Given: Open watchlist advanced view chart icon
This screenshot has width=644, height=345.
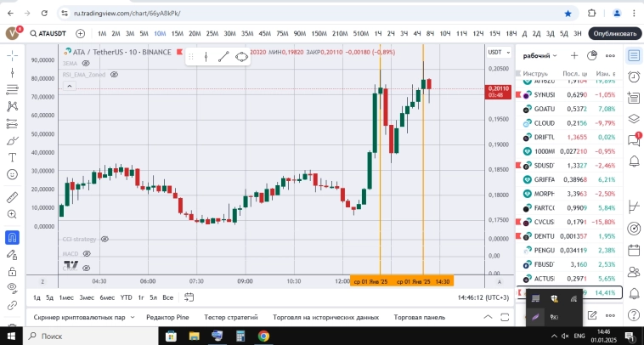Looking at the screenshot, I should click(x=592, y=55).
